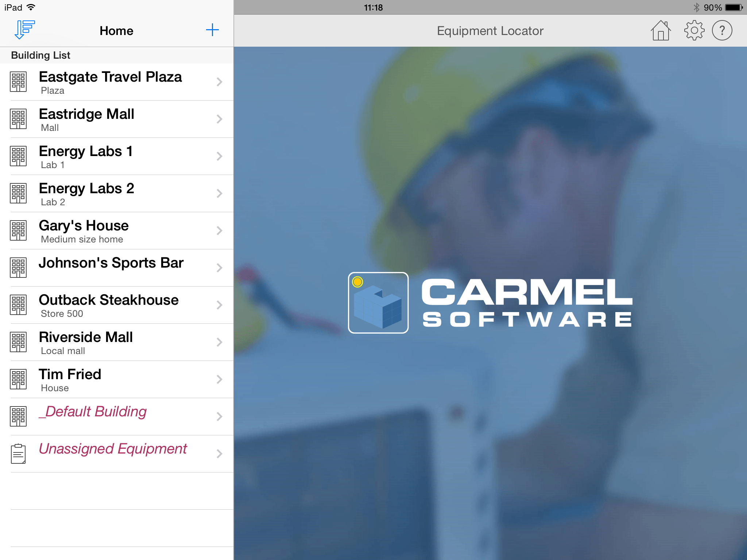747x560 pixels.
Task: Tap Tim Fried building icon
Action: pyautogui.click(x=18, y=379)
